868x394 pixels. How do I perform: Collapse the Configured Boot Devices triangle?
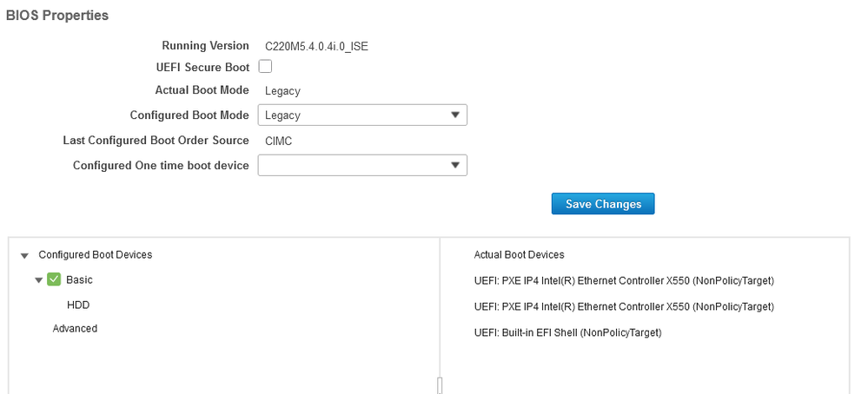click(24, 255)
